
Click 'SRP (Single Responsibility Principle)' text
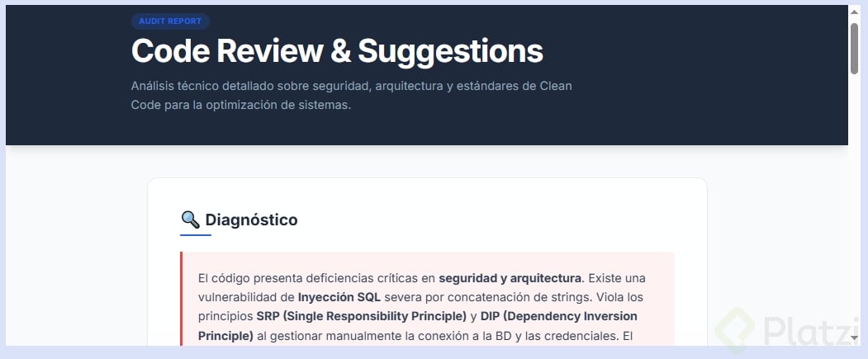361,316
